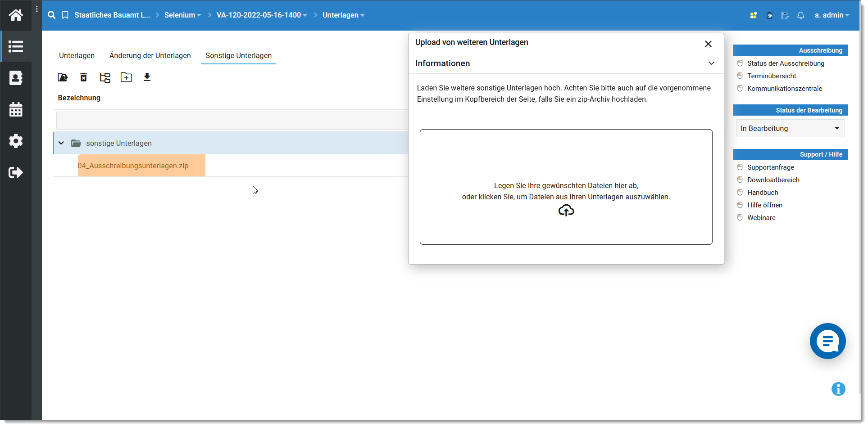Switch to the Unterlagen tab

point(77,55)
